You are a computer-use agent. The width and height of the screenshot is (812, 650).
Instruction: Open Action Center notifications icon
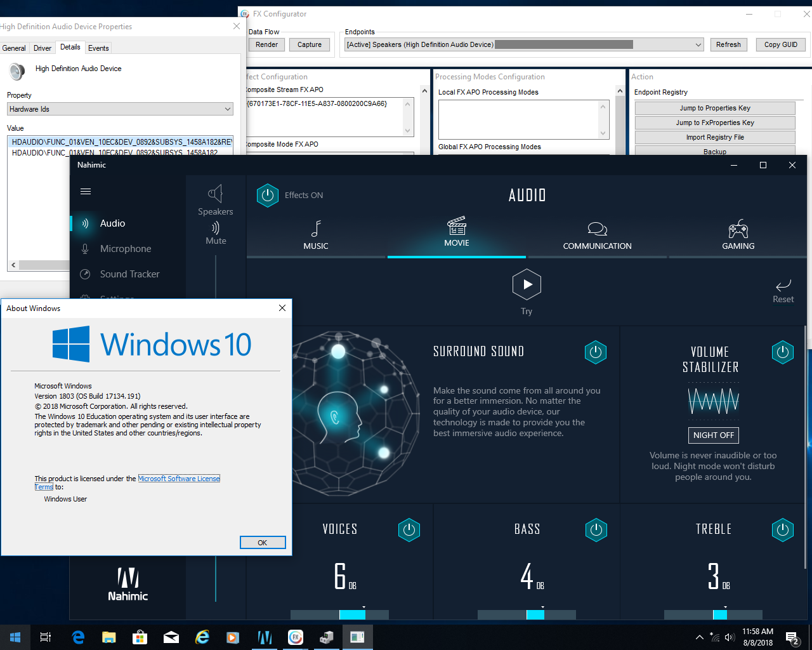792,637
